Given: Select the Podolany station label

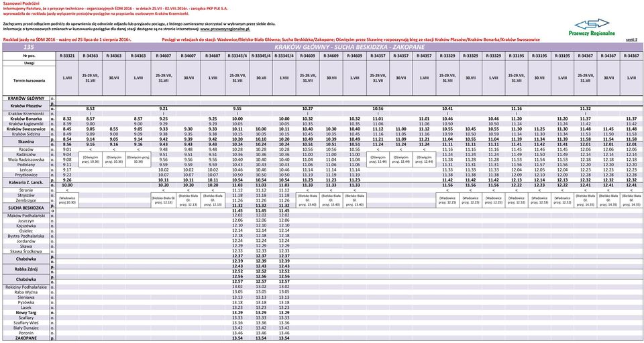Looking at the screenshot, I should 27,165.
